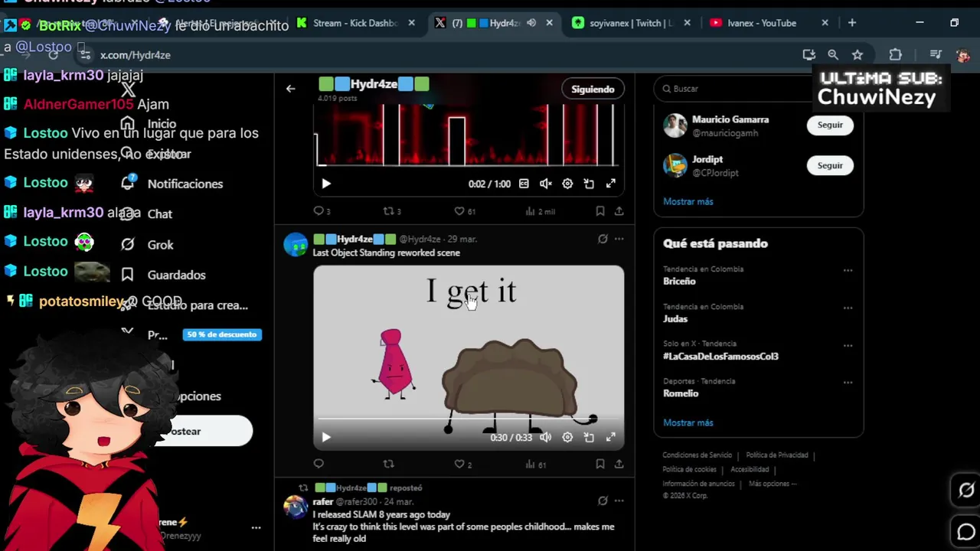Screen dimensions: 980x551
Task: Open the floating Grok button
Action: [x=966, y=491]
